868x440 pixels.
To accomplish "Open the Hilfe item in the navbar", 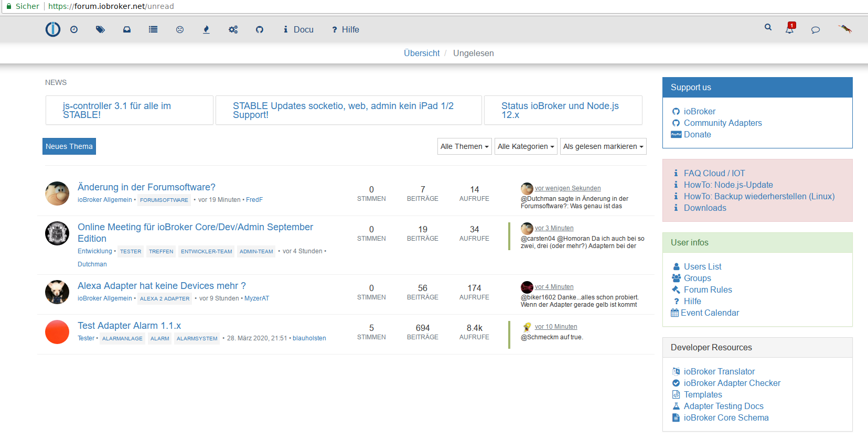I will pos(346,30).
